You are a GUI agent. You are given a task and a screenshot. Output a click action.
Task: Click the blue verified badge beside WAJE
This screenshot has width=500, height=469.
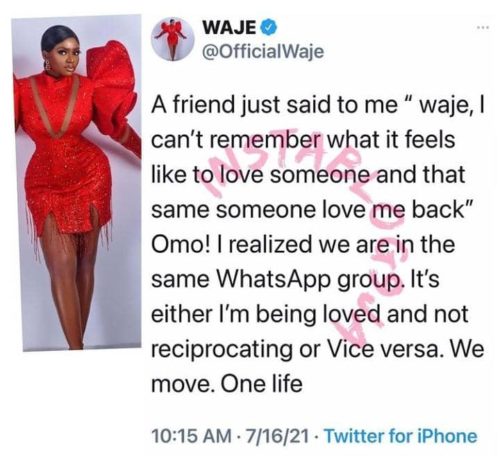[269, 27]
